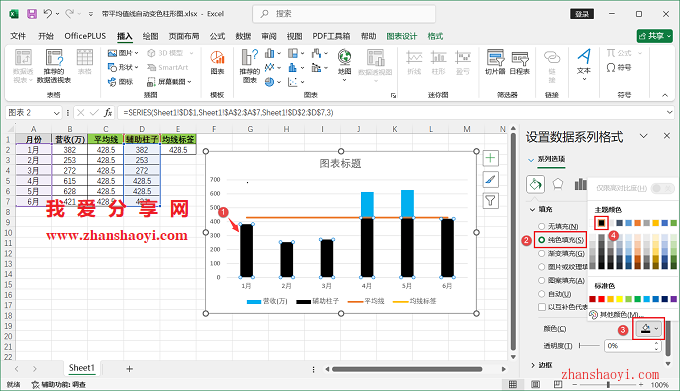The image size is (680, 391).
Task: Select Effects pentagon tab in pane
Action: [x=558, y=184]
